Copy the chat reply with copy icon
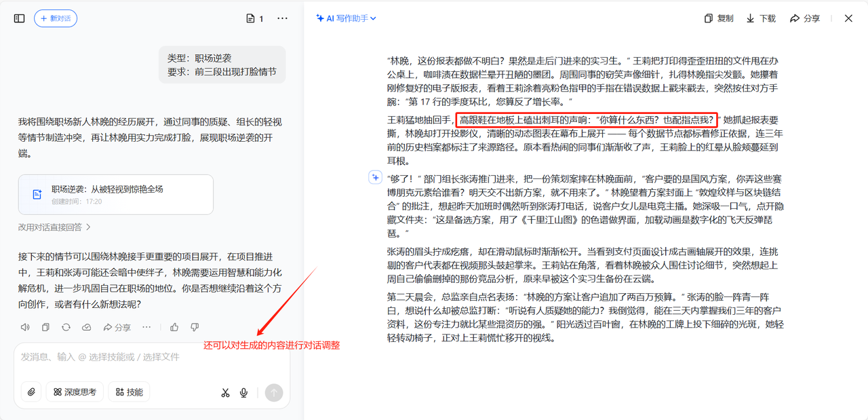Screen dimensions: 868x420 [45, 327]
